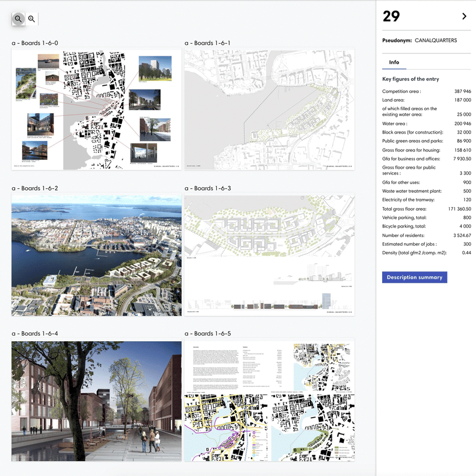Screen dimensions: 476x476
Task: Click the zoom out magnifier icon
Action: pyautogui.click(x=18, y=19)
